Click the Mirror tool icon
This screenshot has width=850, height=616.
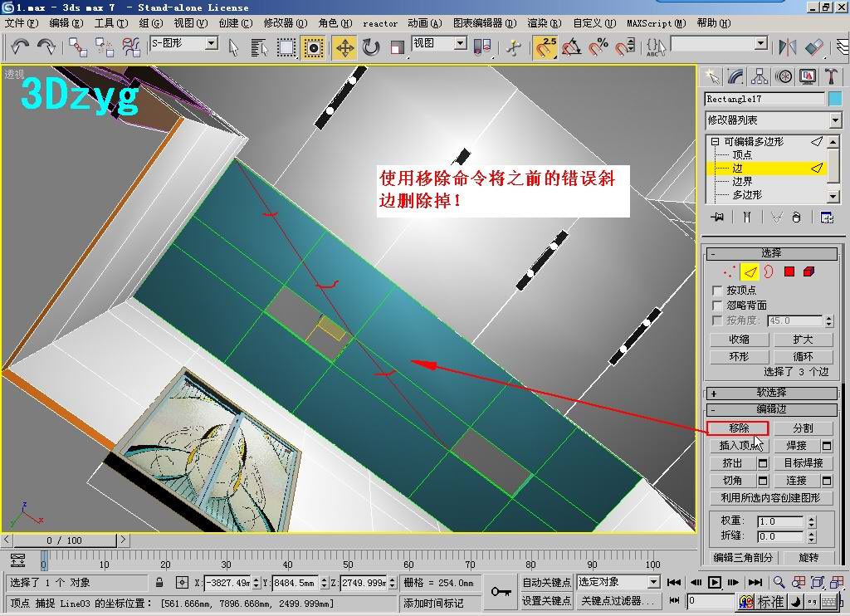[x=787, y=47]
